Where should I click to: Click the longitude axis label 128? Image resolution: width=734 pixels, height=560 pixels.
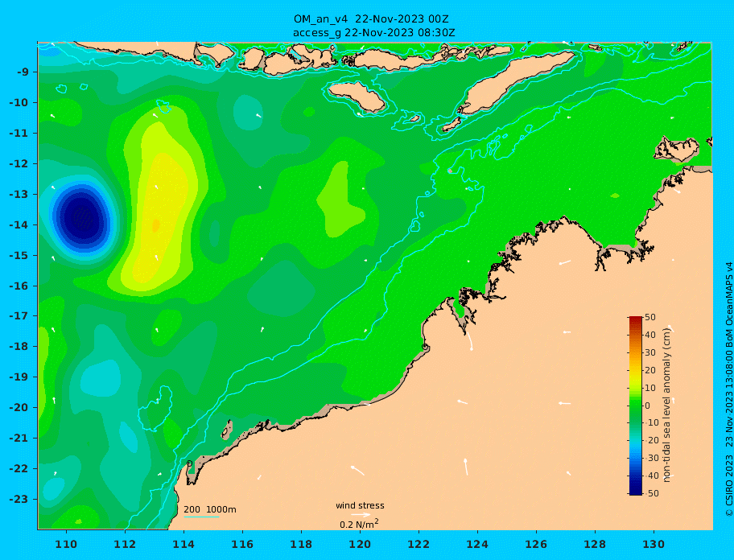[x=595, y=545]
